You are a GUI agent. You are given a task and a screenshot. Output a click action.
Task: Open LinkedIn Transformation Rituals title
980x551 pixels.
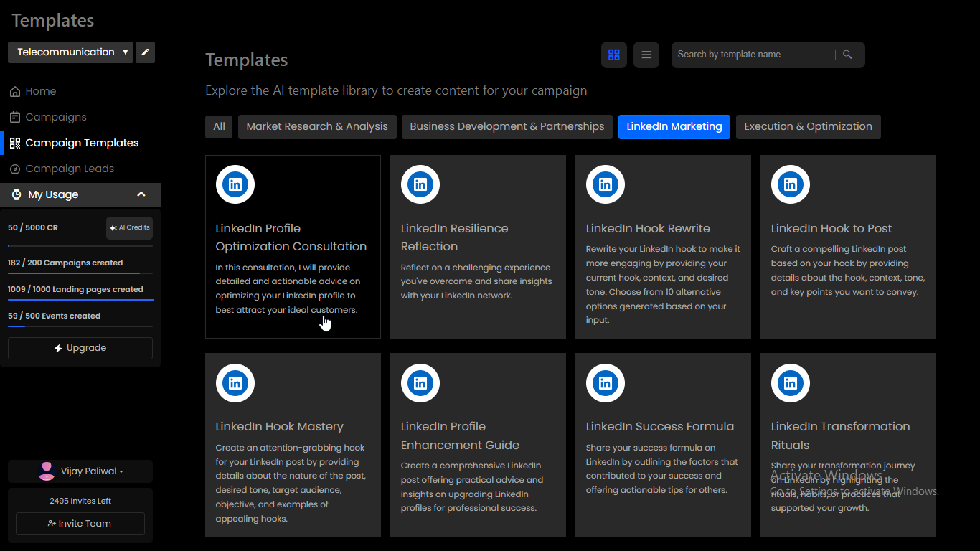(841, 435)
